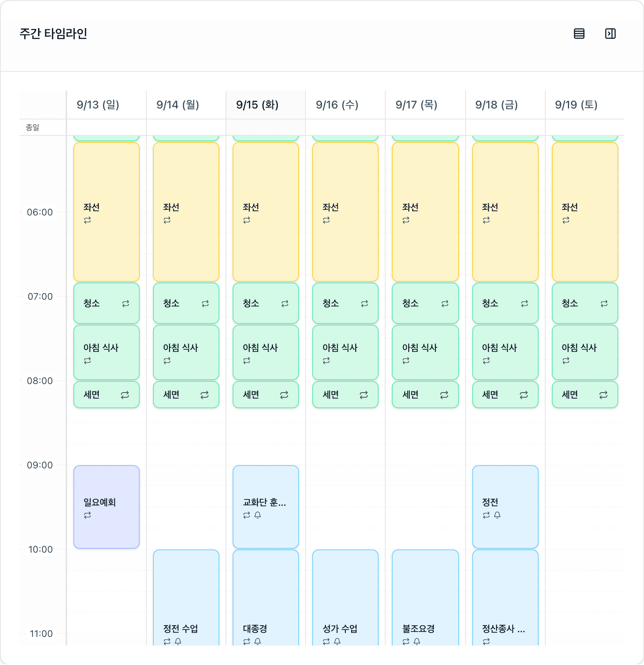The width and height of the screenshot is (644, 665).
Task: Select the 9/19 (토) day header
Action: point(585,105)
